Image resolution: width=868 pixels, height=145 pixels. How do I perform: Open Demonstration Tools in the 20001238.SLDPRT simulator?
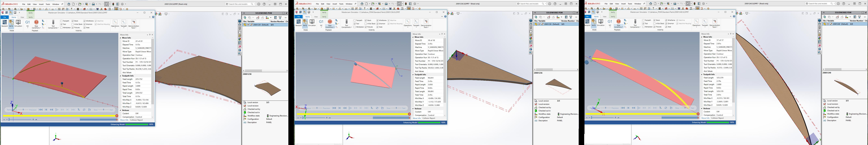point(134,24)
